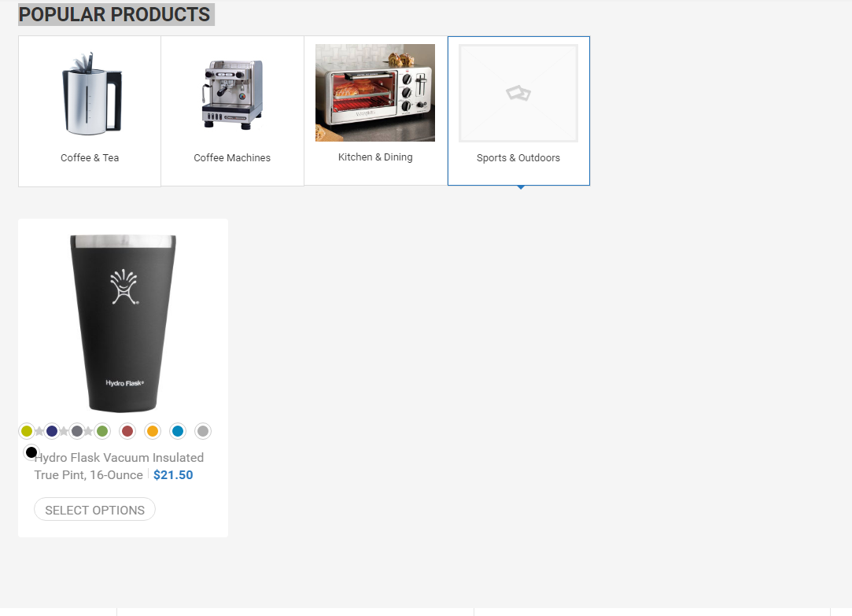852x616 pixels.
Task: Click the Sports & Outdoors placeholder image icon
Action: (518, 94)
